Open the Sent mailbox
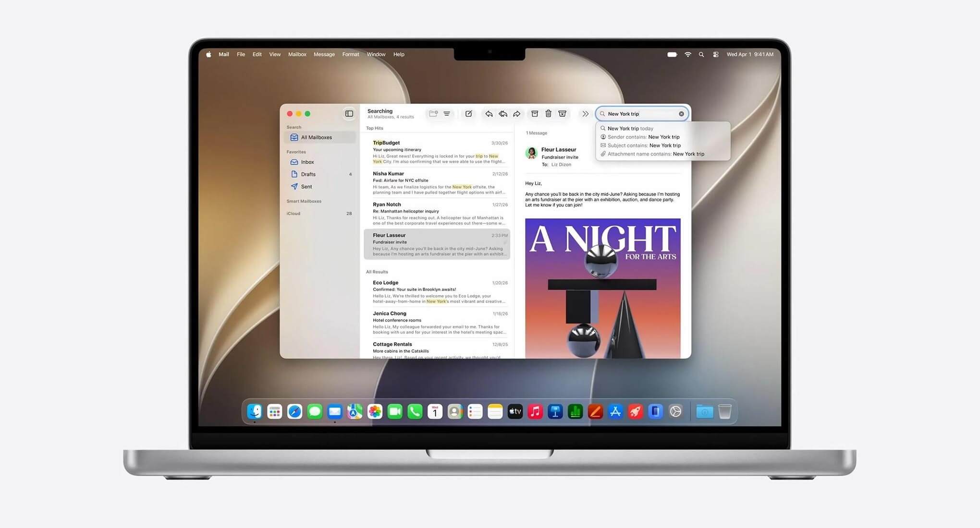 tap(320, 187)
